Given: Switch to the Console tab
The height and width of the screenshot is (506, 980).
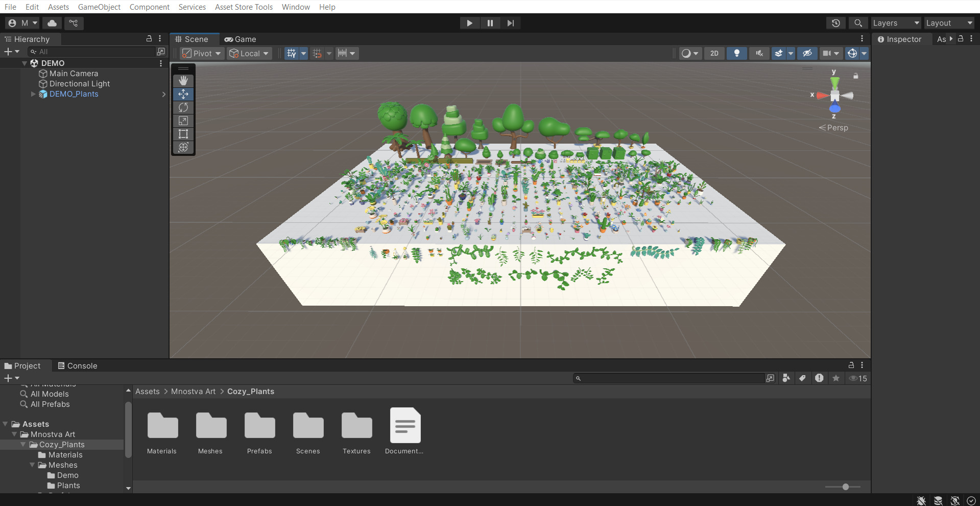Looking at the screenshot, I should point(78,366).
